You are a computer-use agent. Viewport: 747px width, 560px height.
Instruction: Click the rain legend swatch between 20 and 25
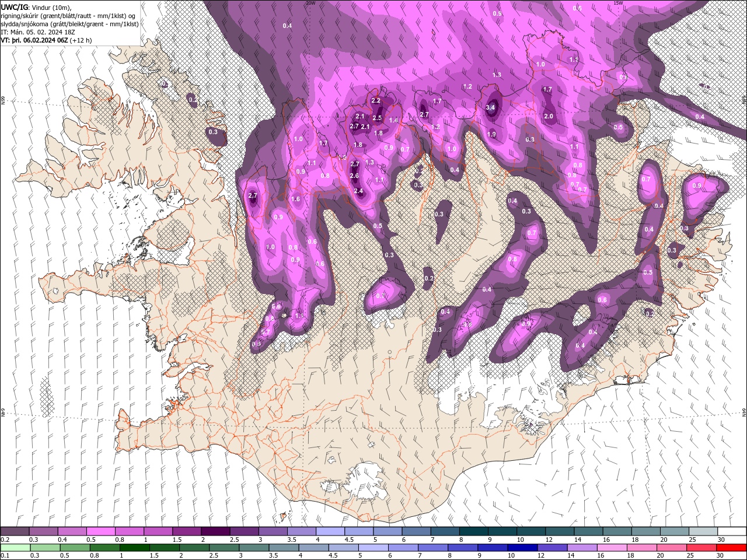[x=672, y=548]
